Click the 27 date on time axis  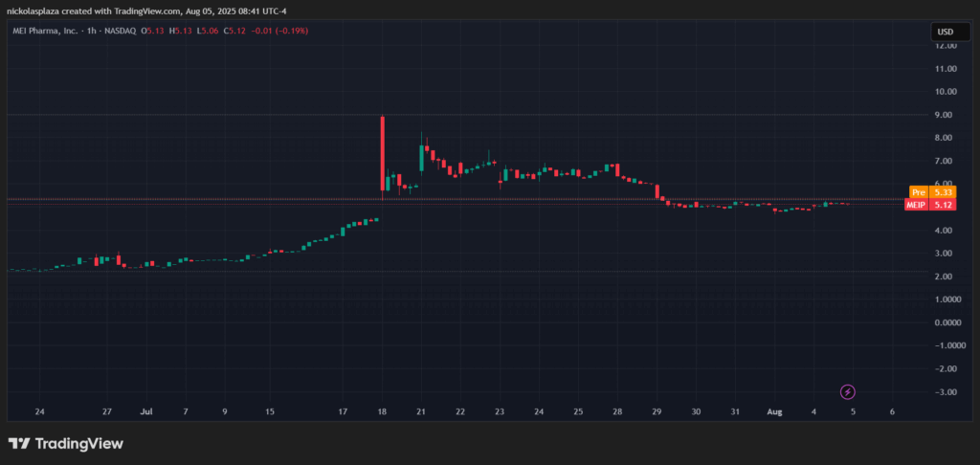pos(107,411)
